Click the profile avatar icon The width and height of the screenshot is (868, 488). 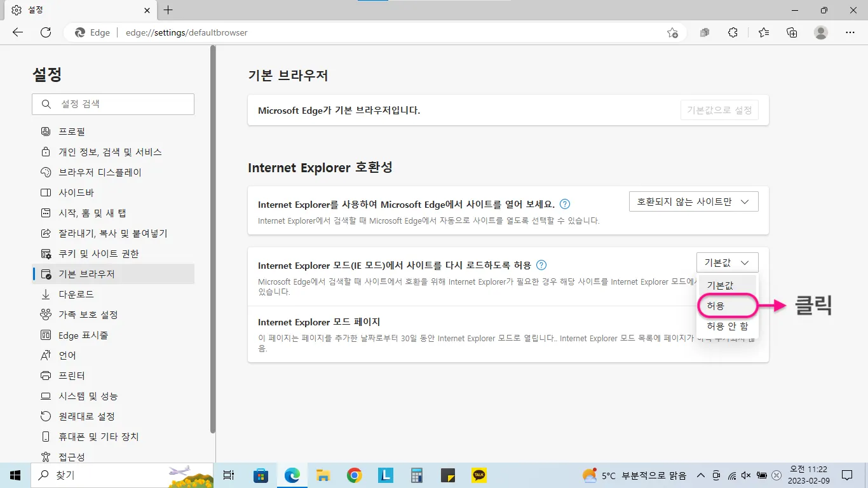pyautogui.click(x=821, y=32)
